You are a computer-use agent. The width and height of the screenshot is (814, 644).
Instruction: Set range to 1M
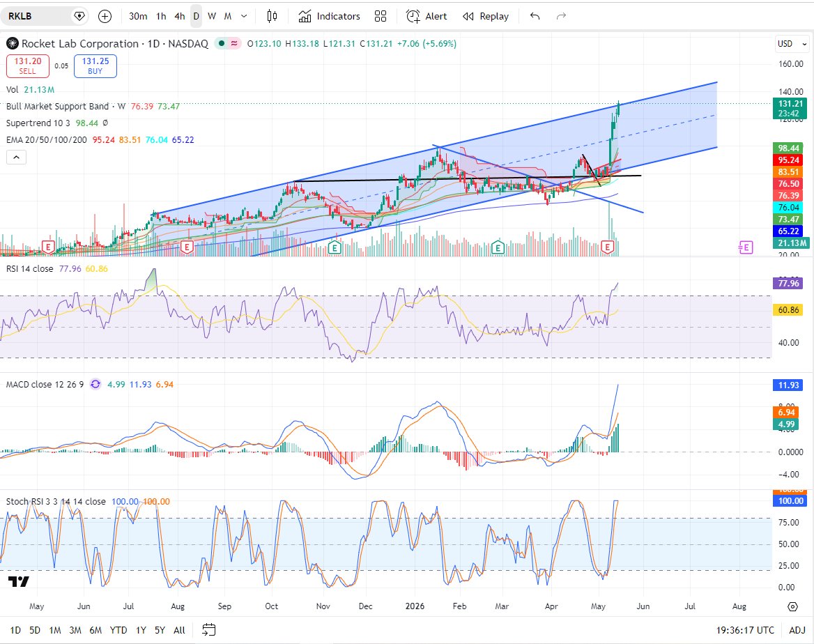click(x=55, y=630)
